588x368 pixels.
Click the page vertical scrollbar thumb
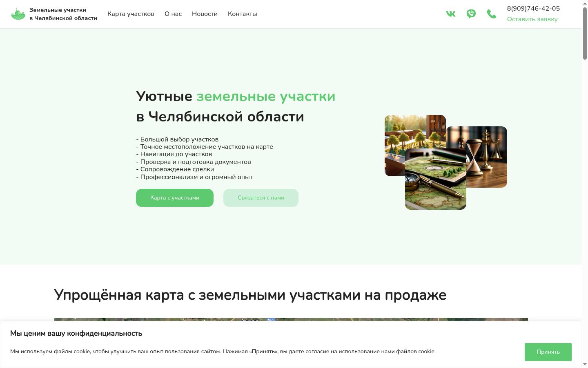(x=585, y=34)
